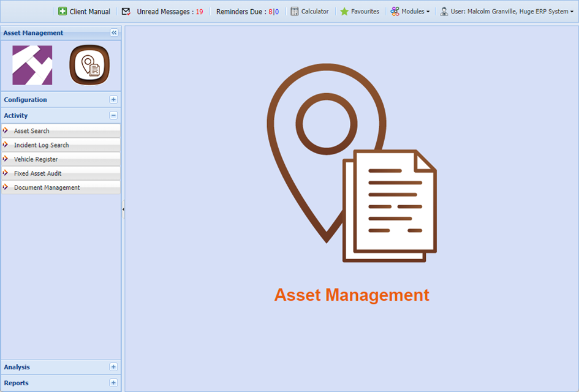Click the blue reminders count 0
This screenshot has width=579, height=392.
coord(277,12)
